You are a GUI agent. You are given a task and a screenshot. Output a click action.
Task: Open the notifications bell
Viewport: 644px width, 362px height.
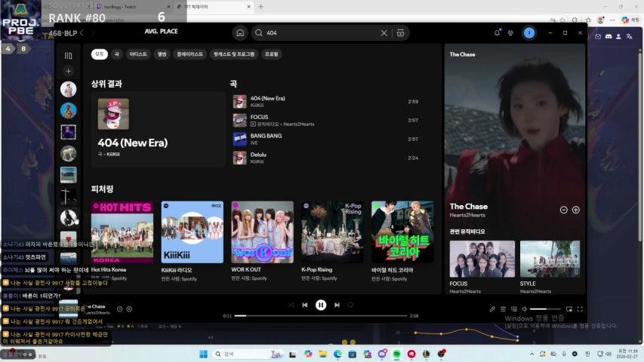tap(497, 33)
